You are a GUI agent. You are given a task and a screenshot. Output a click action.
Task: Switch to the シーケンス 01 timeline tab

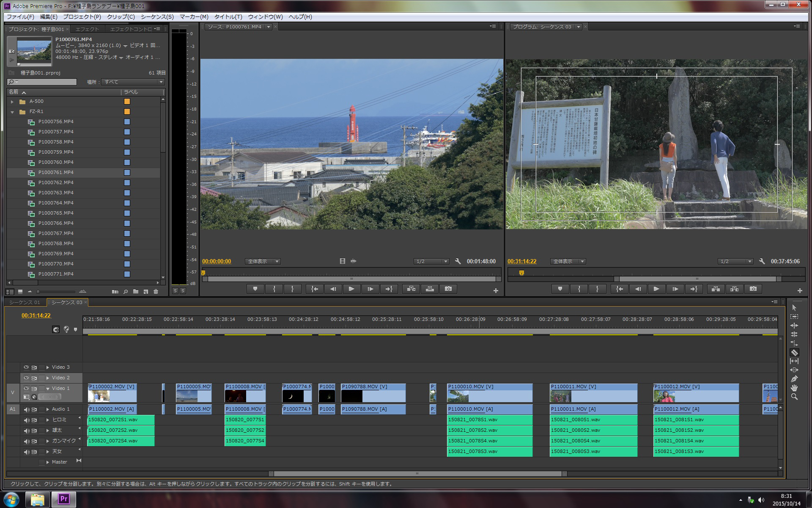coord(25,302)
